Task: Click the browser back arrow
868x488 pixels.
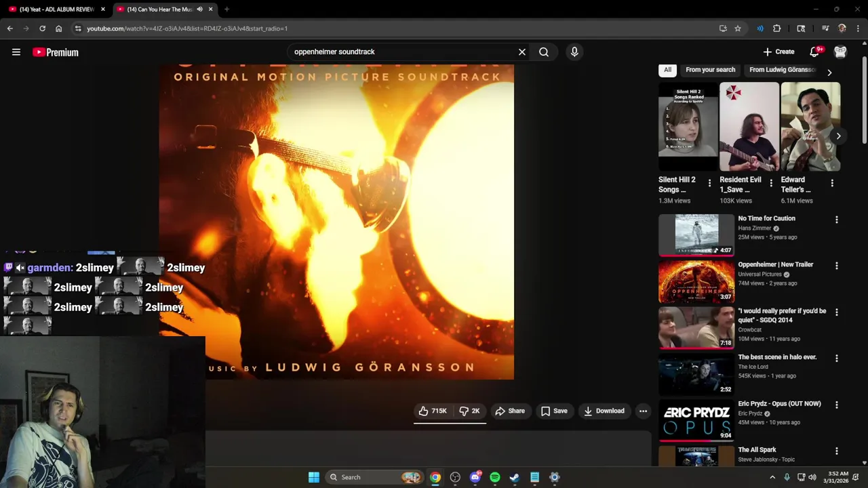Action: pos(10,28)
